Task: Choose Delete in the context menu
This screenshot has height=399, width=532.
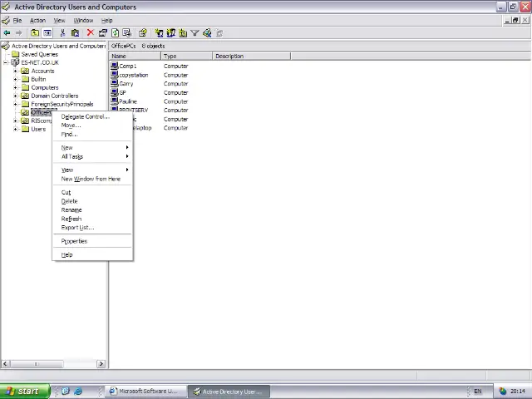Action: 92,201
